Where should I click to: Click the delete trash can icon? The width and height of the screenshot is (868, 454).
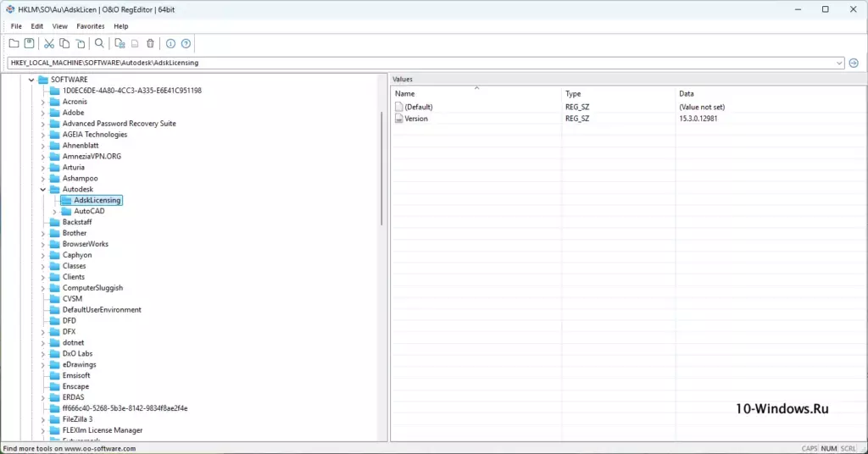click(150, 44)
